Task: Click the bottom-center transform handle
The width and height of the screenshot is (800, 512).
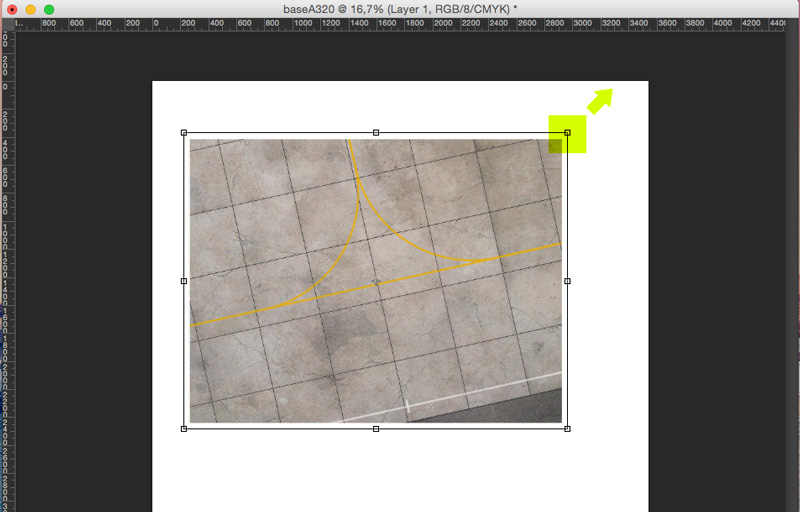Action: [376, 429]
